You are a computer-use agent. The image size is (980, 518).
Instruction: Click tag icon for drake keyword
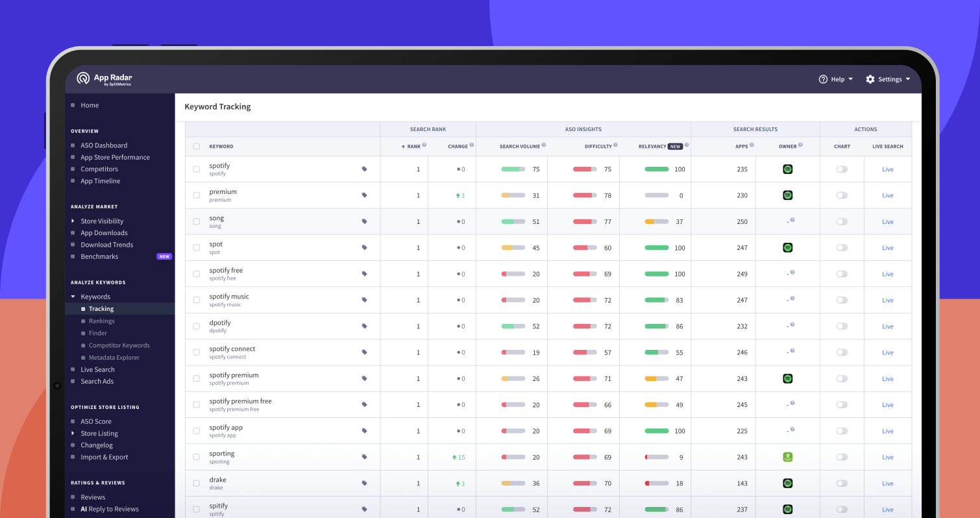364,484
